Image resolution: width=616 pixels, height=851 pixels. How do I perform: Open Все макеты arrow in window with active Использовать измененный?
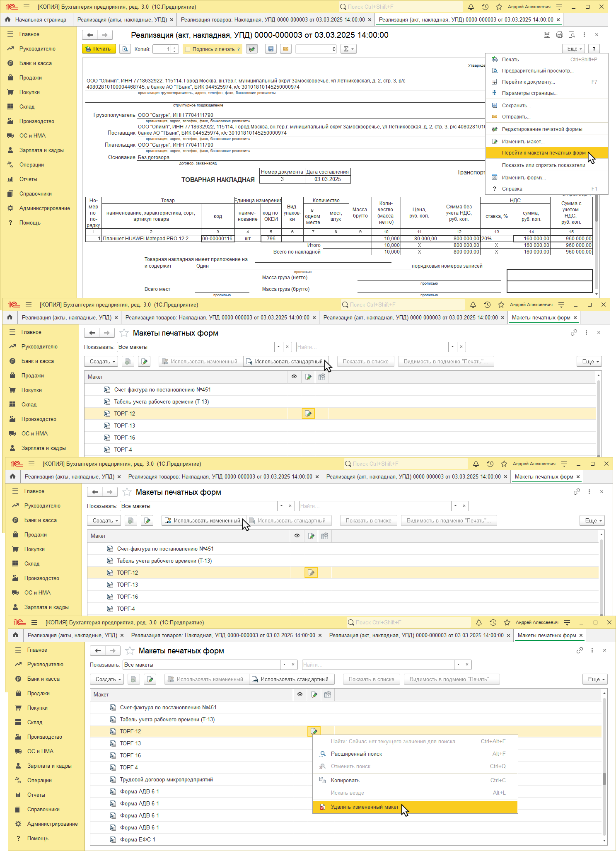pyautogui.click(x=281, y=506)
